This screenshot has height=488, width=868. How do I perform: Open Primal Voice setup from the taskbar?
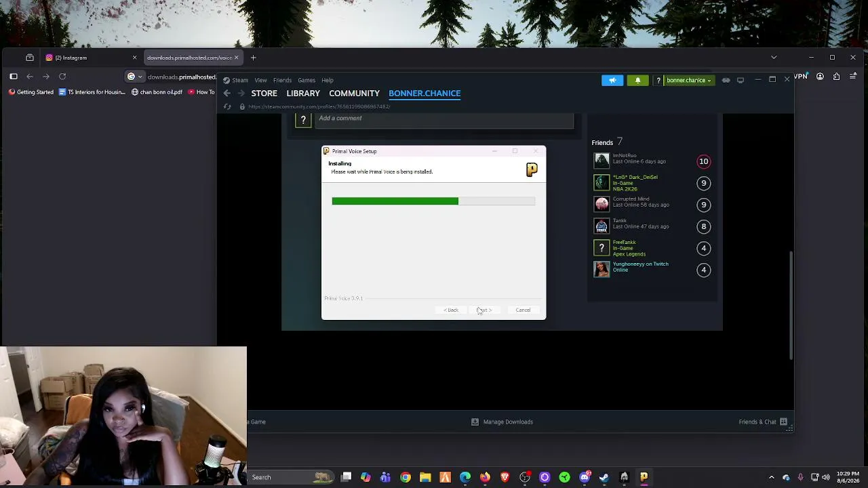point(644,477)
